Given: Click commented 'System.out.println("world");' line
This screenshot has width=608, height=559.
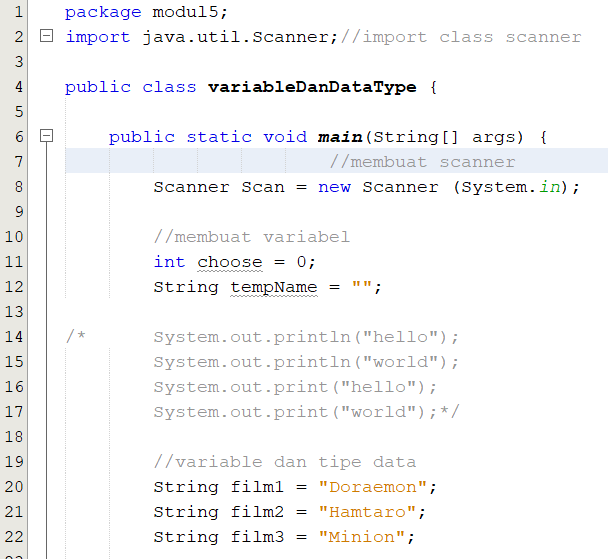Looking at the screenshot, I should tap(306, 362).
